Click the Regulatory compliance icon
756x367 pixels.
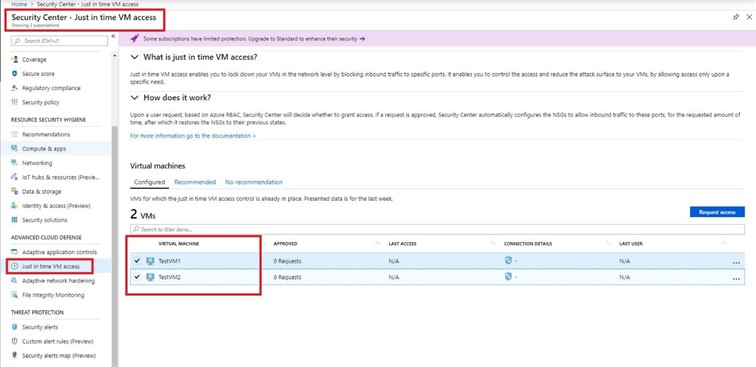click(14, 88)
